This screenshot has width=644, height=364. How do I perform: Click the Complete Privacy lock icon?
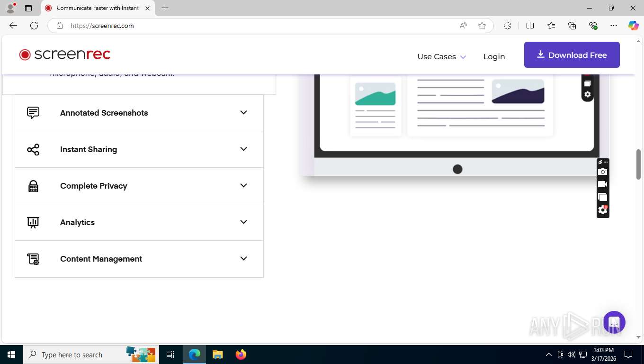point(33,186)
